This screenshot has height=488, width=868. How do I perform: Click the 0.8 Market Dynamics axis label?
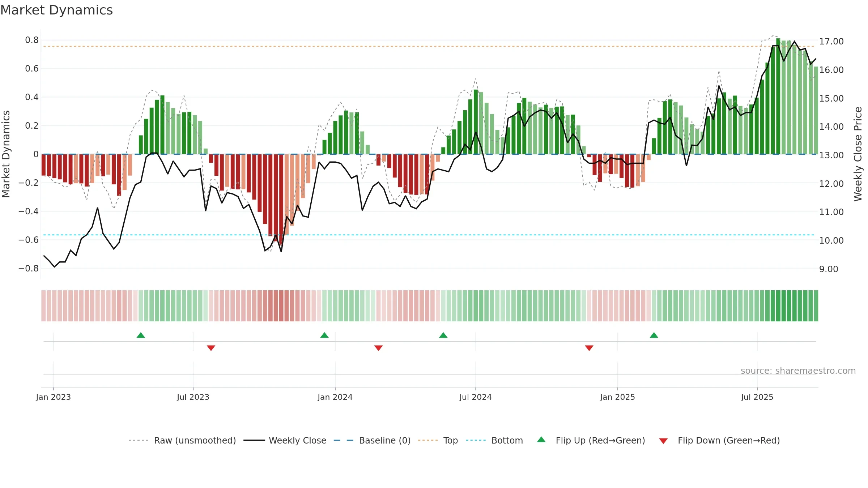(x=32, y=40)
